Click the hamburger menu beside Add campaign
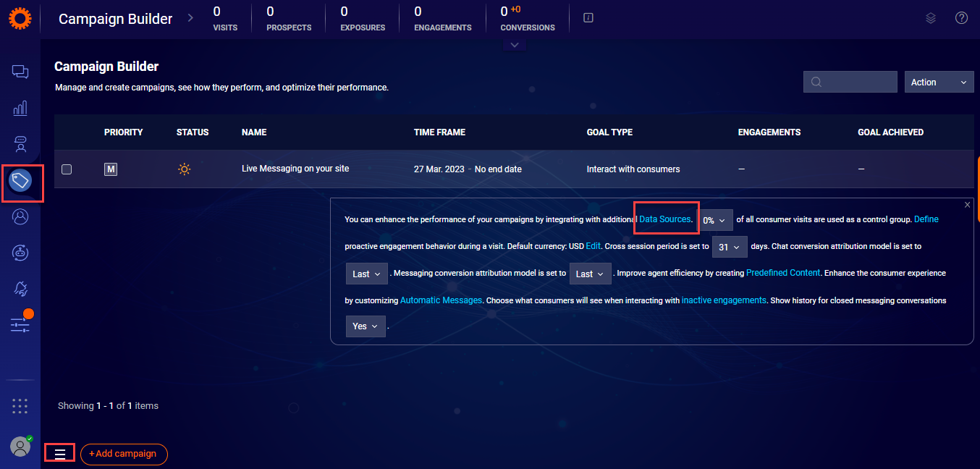The image size is (980, 469). [x=60, y=454]
